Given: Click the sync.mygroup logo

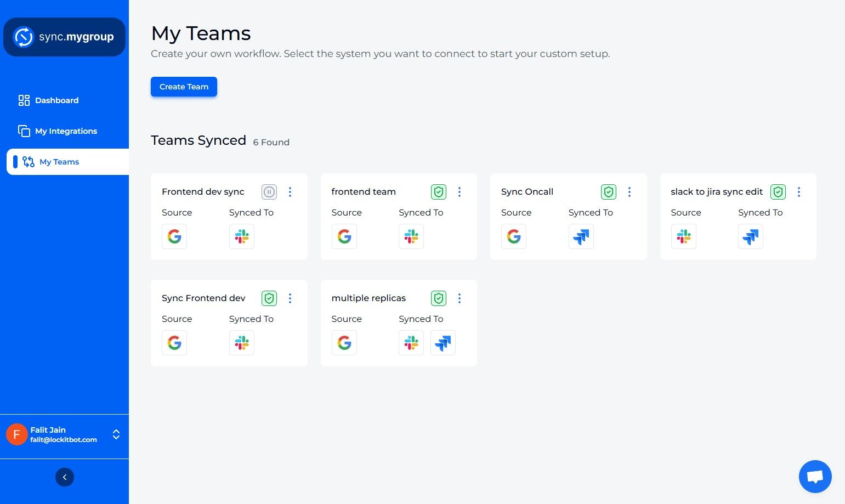Looking at the screenshot, I should 64,37.
